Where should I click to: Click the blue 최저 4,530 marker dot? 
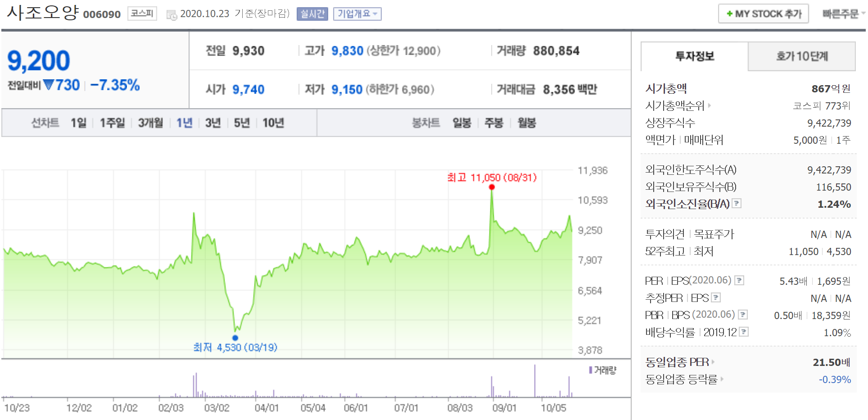(x=235, y=338)
